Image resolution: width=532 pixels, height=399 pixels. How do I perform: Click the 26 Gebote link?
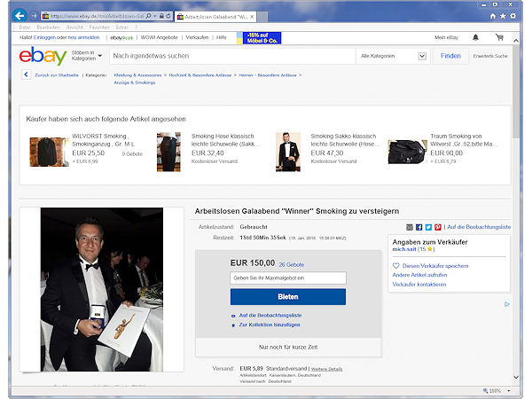292,264
